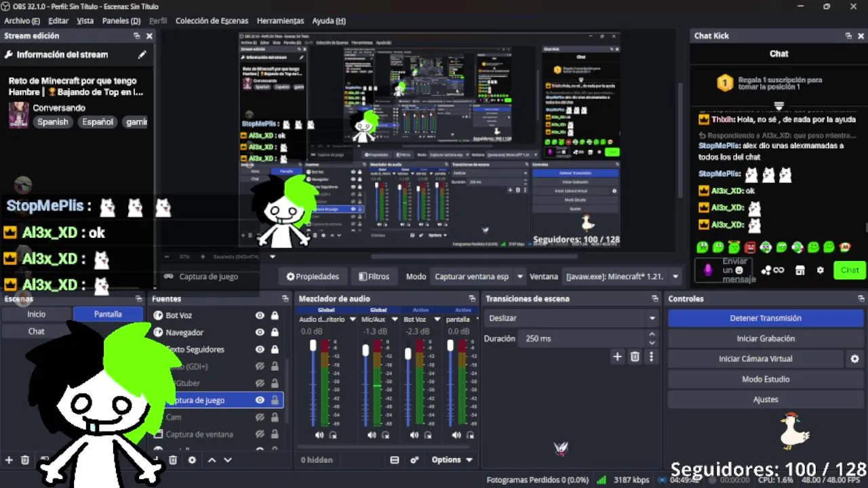Open Audio del escritorio channel dropdown arrow

tap(353, 319)
